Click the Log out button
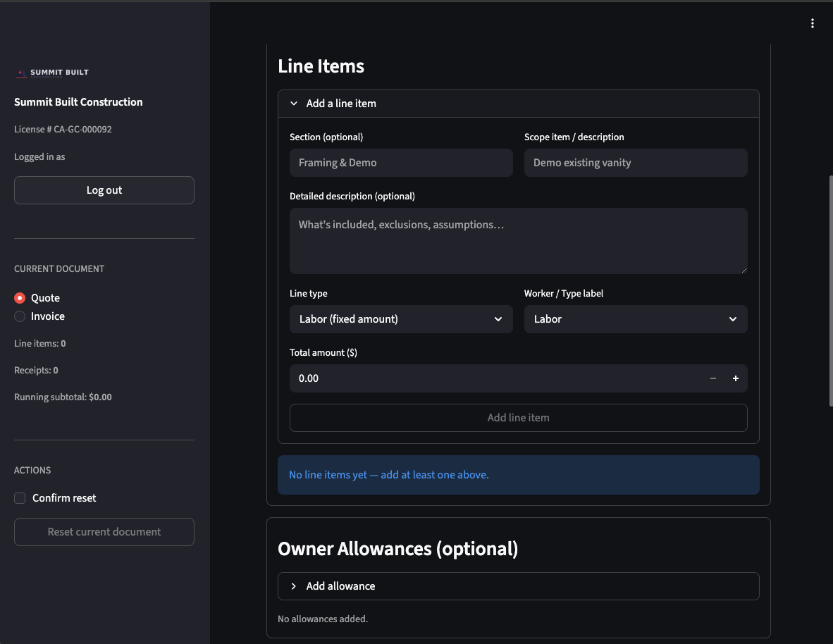Viewport: 833px width, 644px height. pos(104,190)
